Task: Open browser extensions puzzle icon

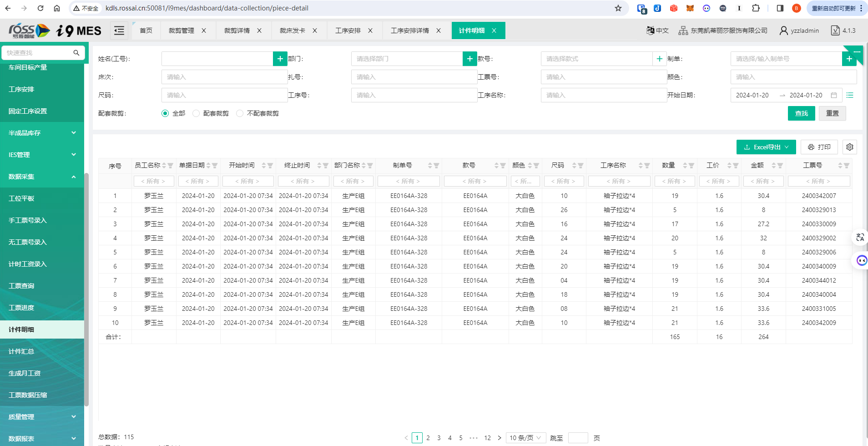Action: pyautogui.click(x=756, y=8)
